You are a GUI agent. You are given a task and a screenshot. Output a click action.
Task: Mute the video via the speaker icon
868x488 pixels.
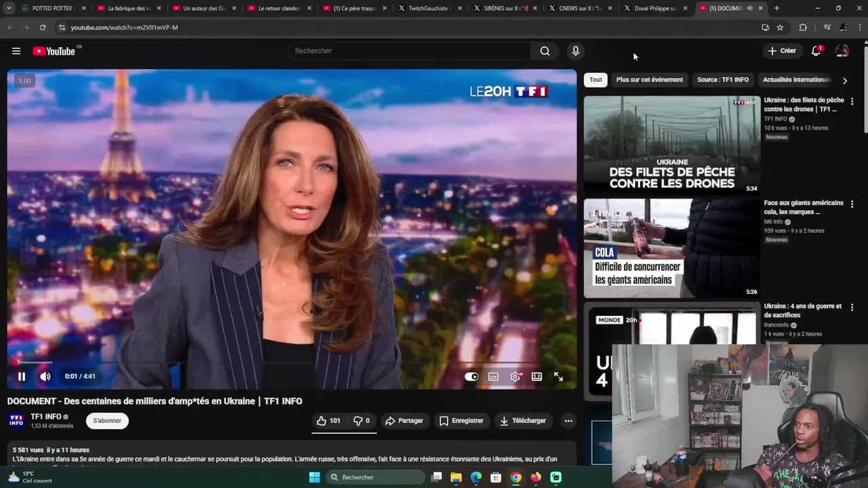45,376
